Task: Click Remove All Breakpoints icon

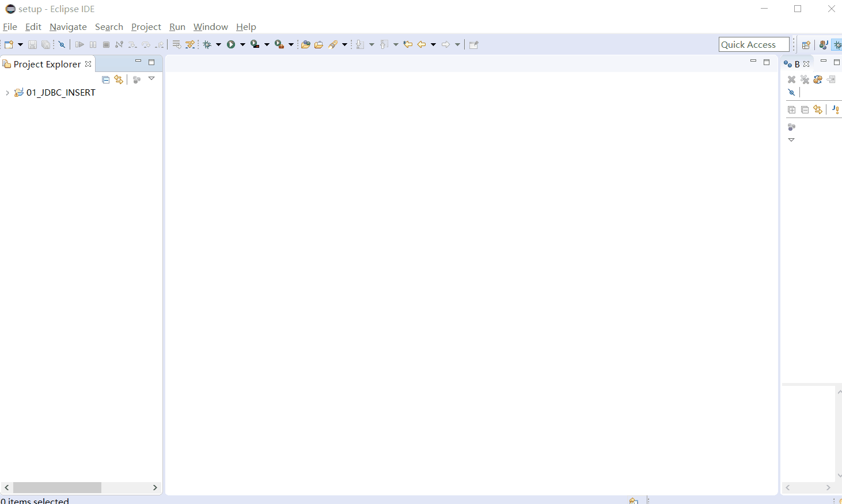Action: 805,79
